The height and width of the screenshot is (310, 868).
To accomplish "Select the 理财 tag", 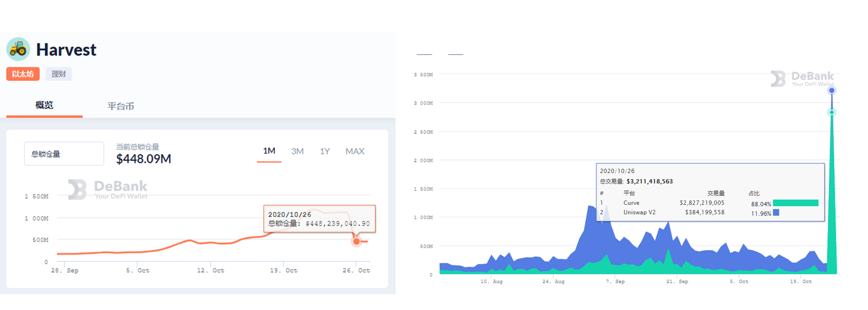I will pos(59,74).
